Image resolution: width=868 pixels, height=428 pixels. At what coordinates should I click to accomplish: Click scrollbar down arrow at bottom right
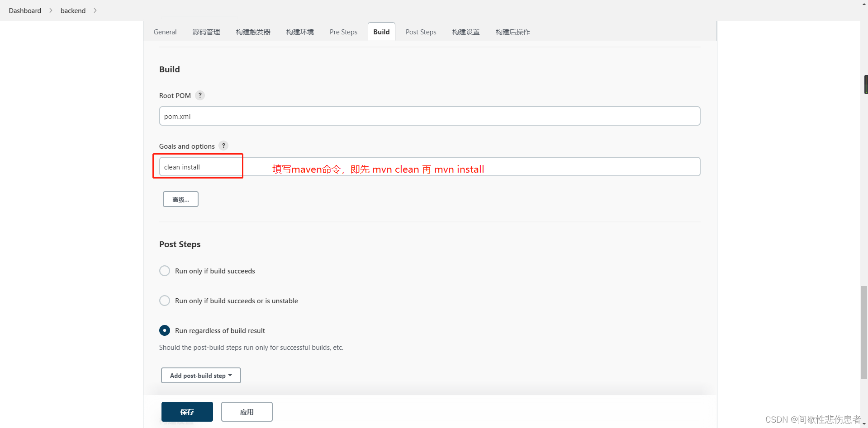click(864, 424)
